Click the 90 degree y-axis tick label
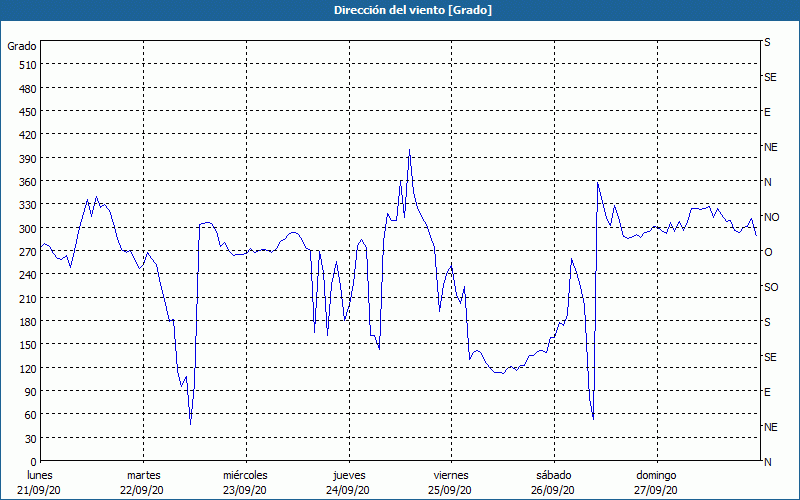 pos(31,392)
